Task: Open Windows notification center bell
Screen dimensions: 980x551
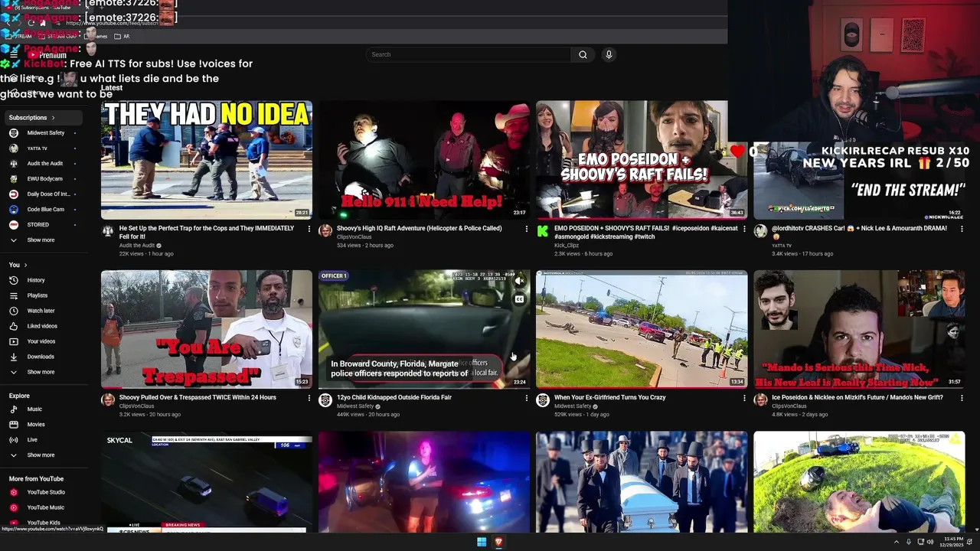Action: (x=970, y=542)
